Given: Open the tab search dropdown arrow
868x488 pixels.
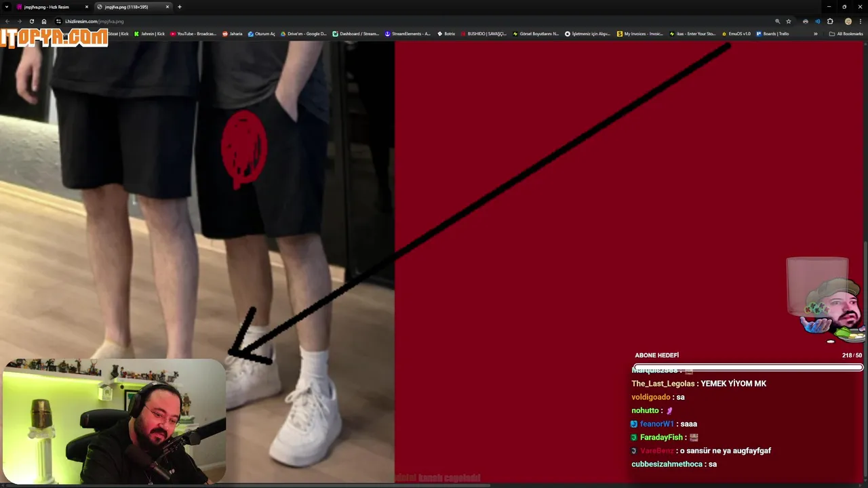Looking at the screenshot, I should click(x=7, y=7).
